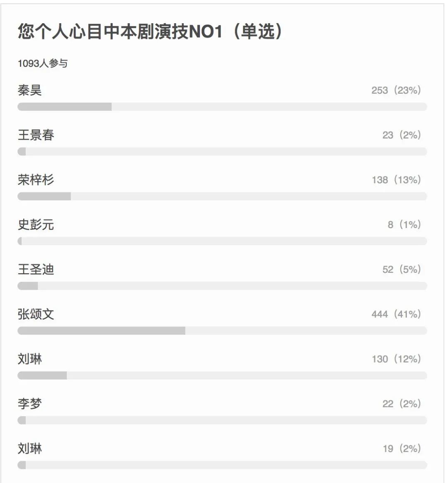
Task: Click the 52 (5%) vote count
Action: (x=402, y=269)
